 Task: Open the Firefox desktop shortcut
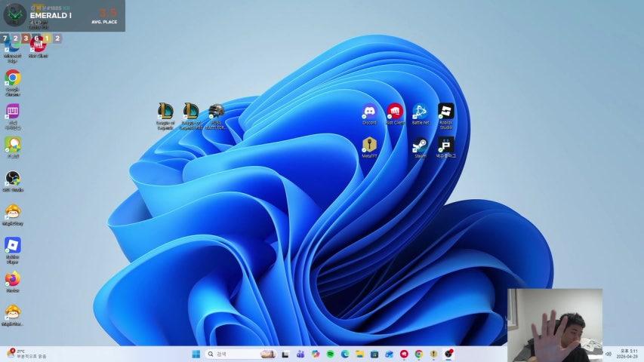click(x=13, y=280)
